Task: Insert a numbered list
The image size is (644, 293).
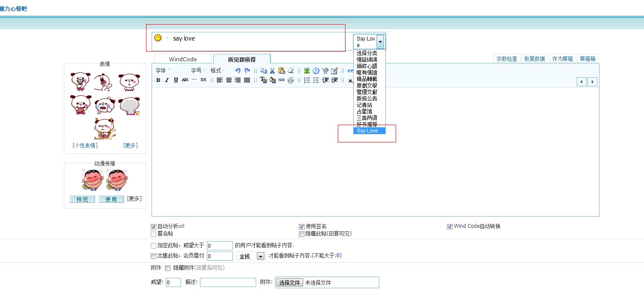Action: click(x=307, y=80)
